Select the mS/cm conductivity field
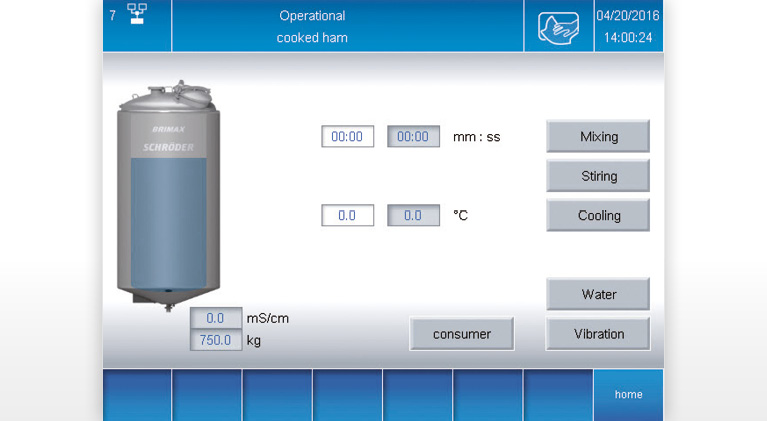The height and width of the screenshot is (421, 767). [x=216, y=318]
